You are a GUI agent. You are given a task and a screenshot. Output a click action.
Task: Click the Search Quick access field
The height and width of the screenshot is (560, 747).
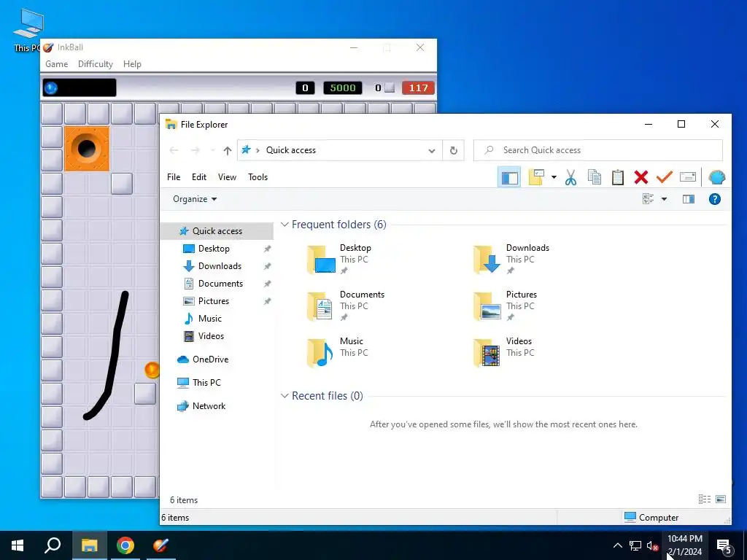[x=598, y=150]
